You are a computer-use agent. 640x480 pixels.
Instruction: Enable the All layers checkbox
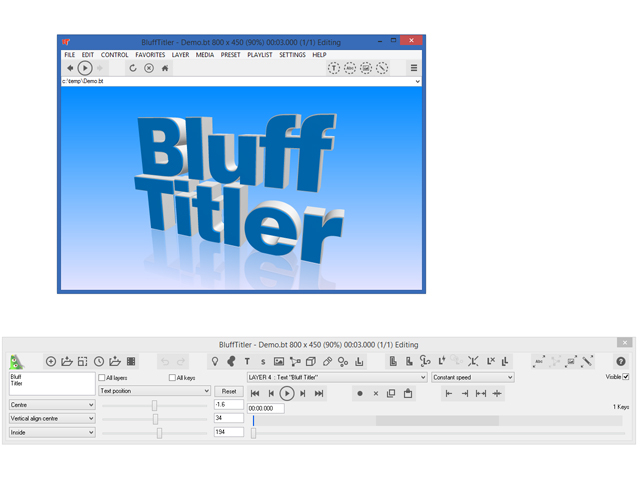point(102,378)
